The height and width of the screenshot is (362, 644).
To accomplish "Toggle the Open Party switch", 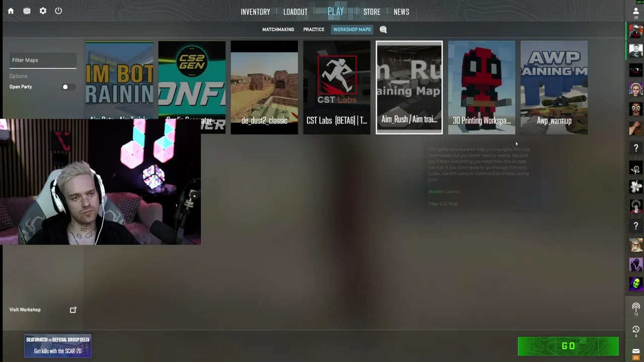I will pyautogui.click(x=68, y=87).
